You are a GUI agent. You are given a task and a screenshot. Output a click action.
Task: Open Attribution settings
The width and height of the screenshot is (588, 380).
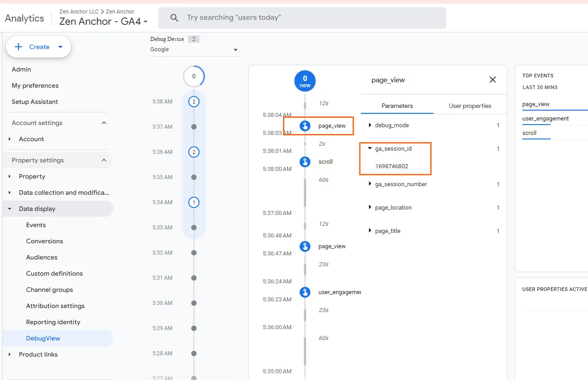coord(55,306)
